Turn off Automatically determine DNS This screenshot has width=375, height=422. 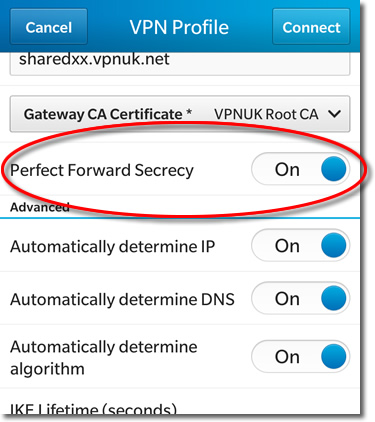tap(301, 298)
